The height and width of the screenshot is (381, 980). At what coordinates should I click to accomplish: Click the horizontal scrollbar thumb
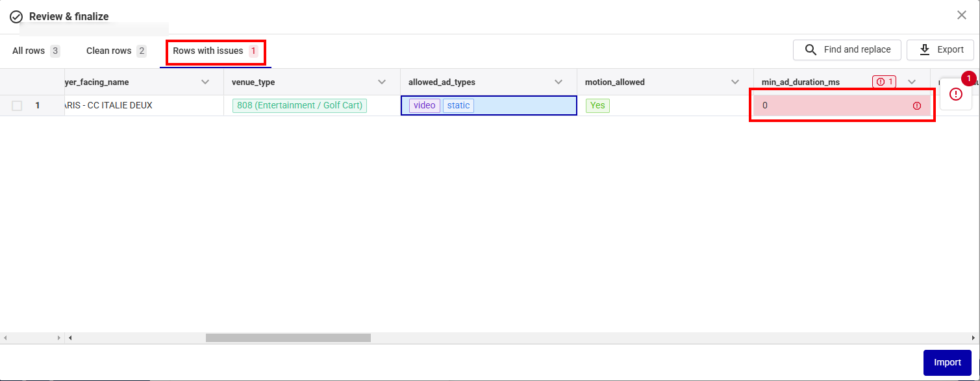[288, 338]
